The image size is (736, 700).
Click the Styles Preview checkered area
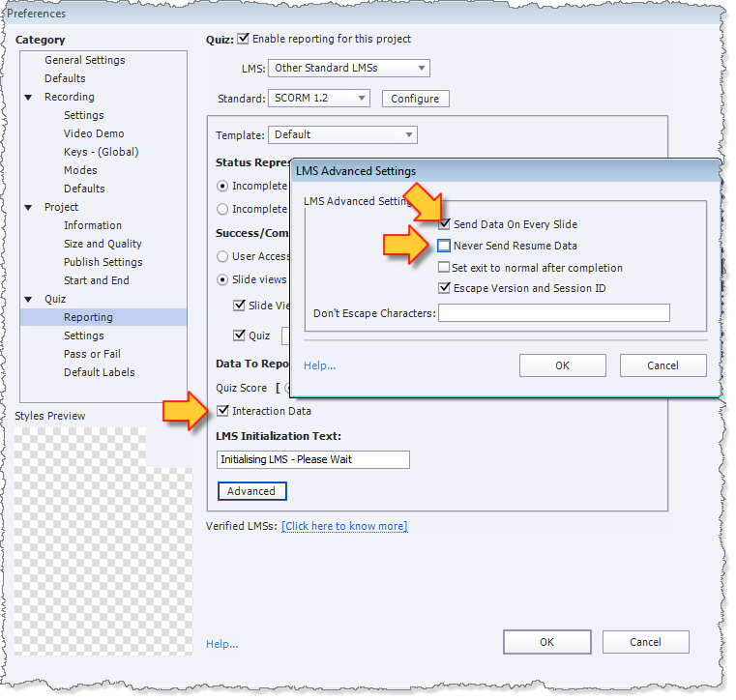pos(103,540)
